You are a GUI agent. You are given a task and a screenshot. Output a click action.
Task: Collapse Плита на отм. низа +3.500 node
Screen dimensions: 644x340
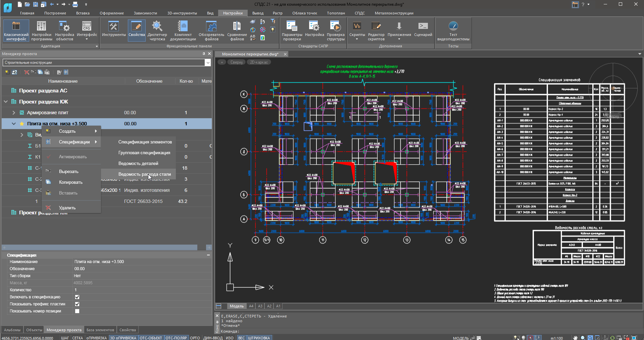pyautogui.click(x=14, y=124)
